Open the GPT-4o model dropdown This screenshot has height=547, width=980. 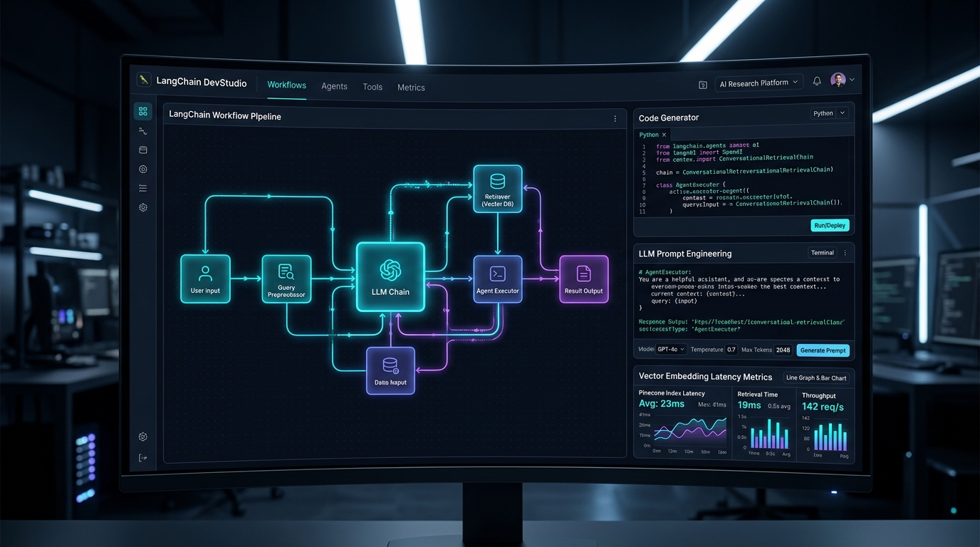click(671, 350)
